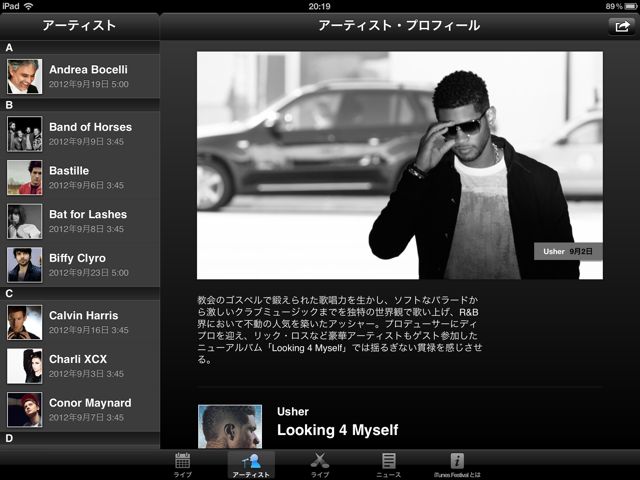Select Charli XCX in artist list
Screen dimensions: 640x480
[80, 366]
